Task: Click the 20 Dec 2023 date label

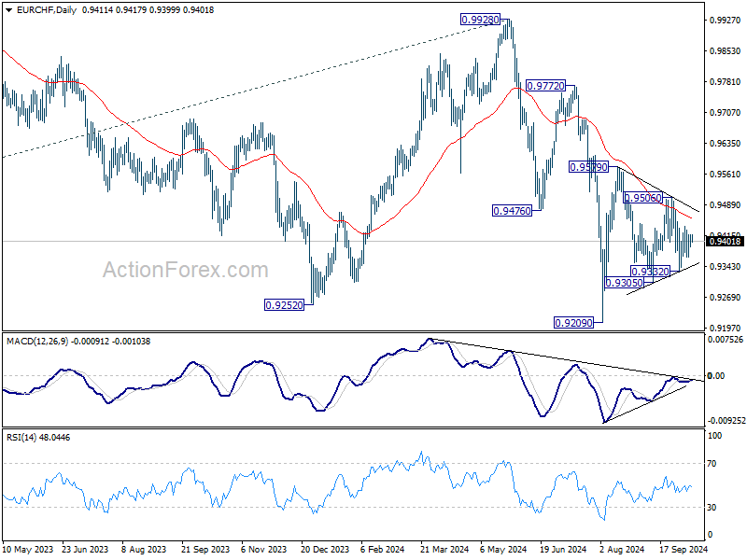Action: 325,549
